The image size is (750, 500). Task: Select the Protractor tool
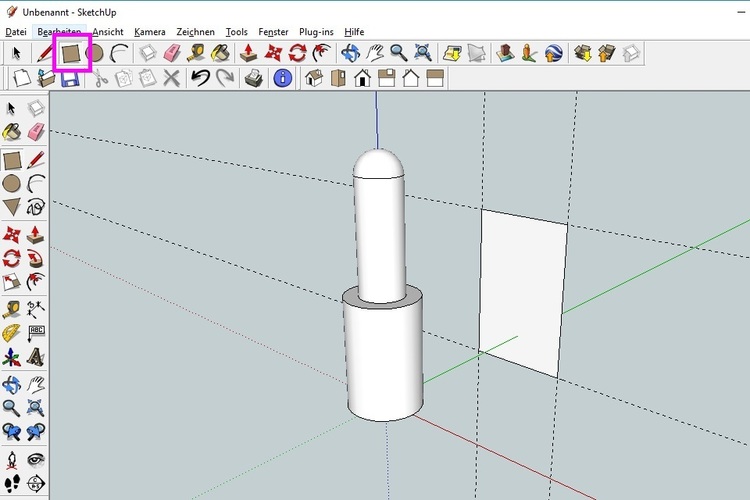[x=11, y=333]
